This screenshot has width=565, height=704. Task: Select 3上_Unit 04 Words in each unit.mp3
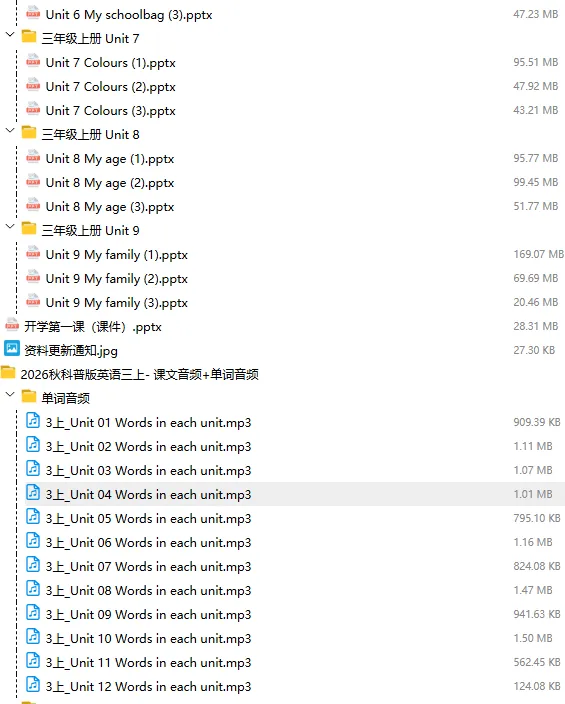click(x=148, y=495)
